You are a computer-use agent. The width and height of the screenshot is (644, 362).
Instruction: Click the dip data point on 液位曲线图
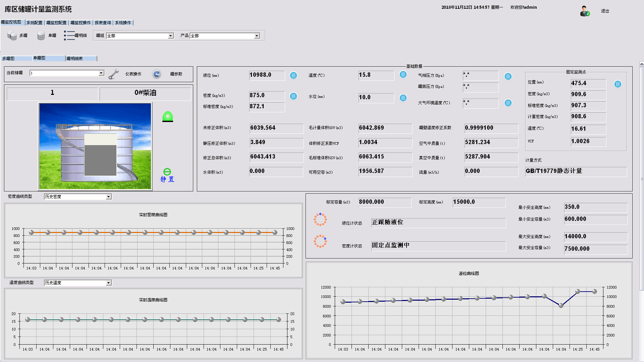pyautogui.click(x=561, y=305)
